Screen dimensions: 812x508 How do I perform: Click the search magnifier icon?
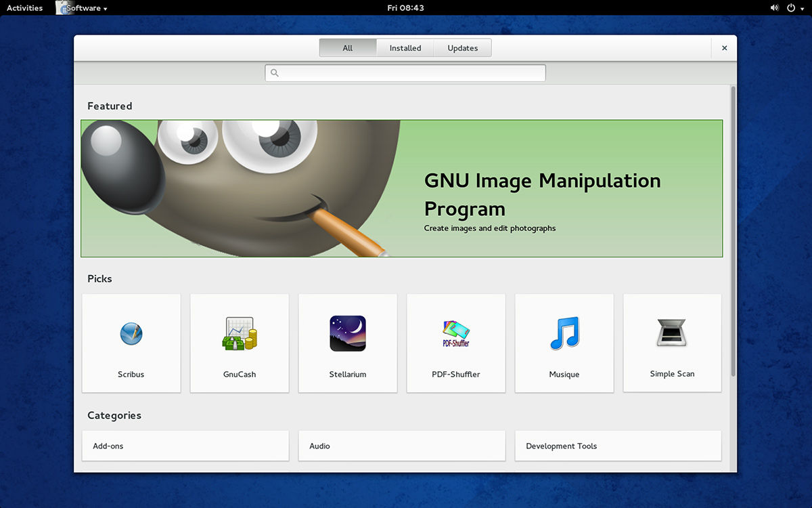click(275, 73)
